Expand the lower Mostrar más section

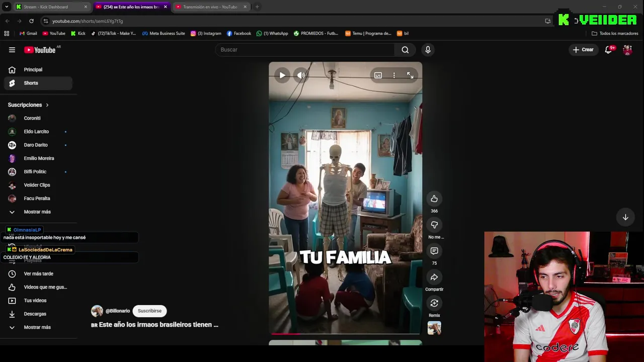pos(38,327)
